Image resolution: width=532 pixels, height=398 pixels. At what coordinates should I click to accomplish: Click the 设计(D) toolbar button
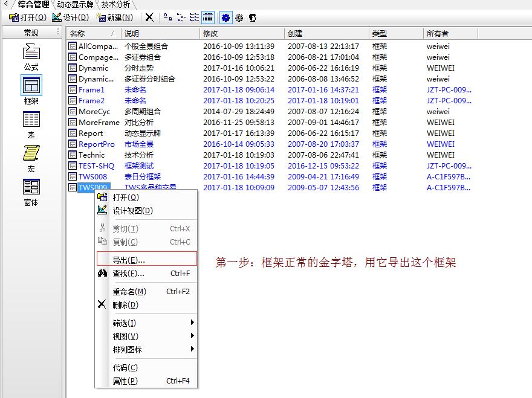click(71, 18)
